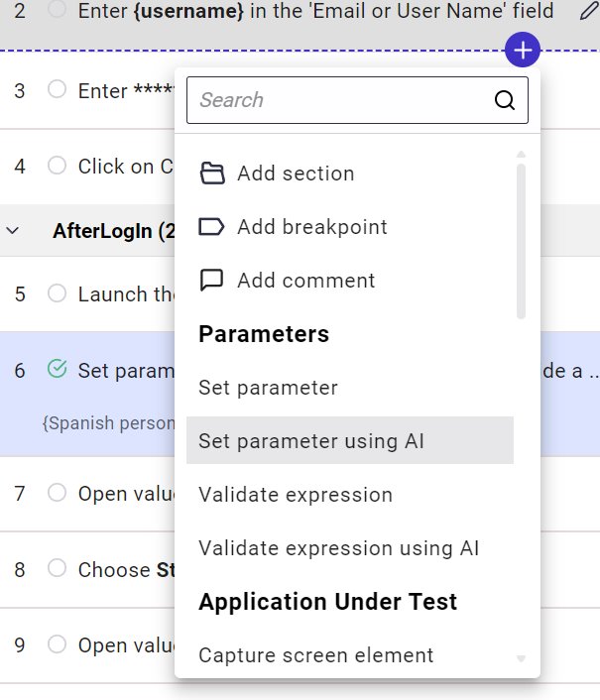Select the step 7 radio circle
The image size is (600, 700).
pos(58,492)
